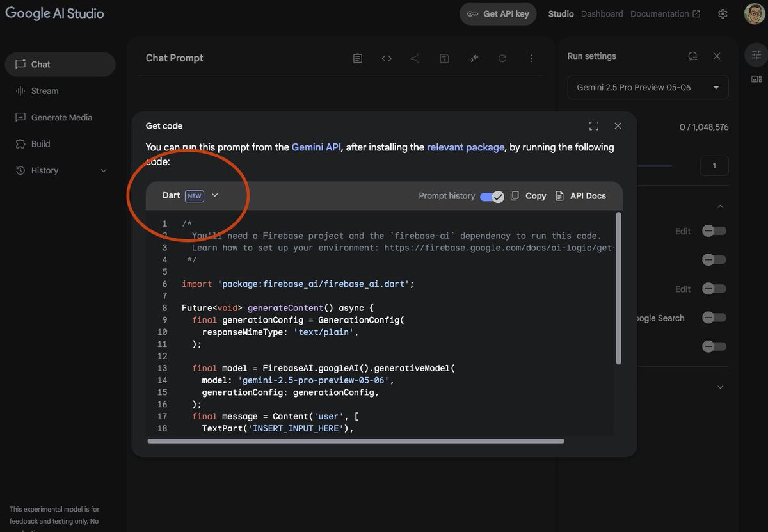Click the firebase_ai import line in code
768x532 pixels.
[x=298, y=284]
